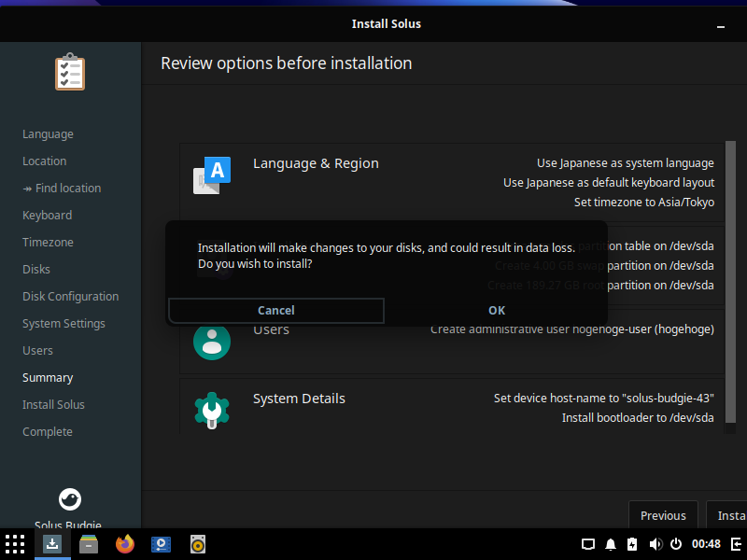This screenshot has width=747, height=560.
Task: Minimize the Install Solus window
Action: 721,25
